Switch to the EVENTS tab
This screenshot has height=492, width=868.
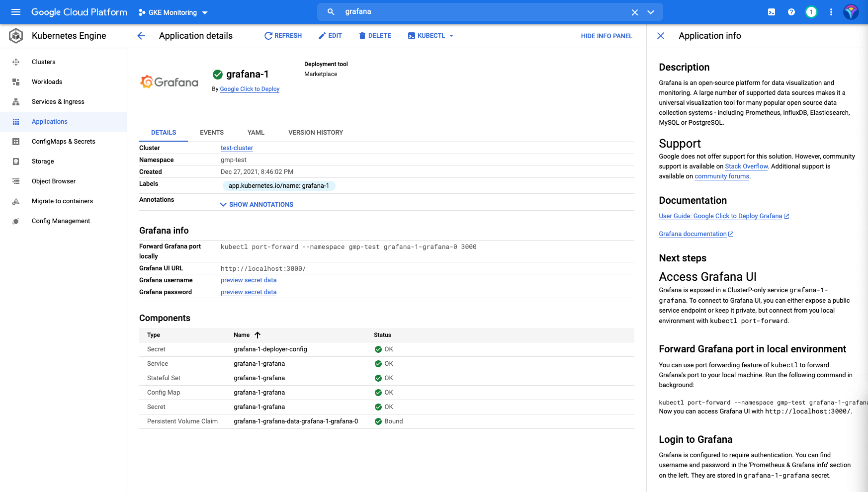pyautogui.click(x=212, y=133)
